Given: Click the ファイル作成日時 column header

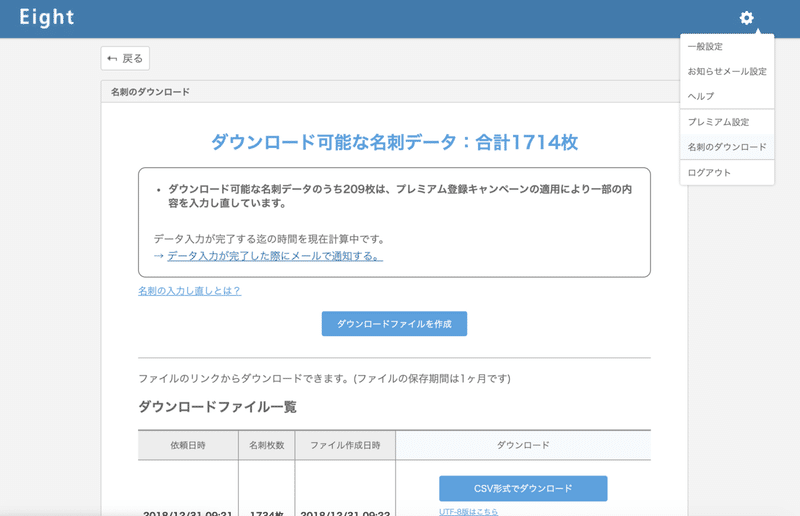Looking at the screenshot, I should point(345,445).
